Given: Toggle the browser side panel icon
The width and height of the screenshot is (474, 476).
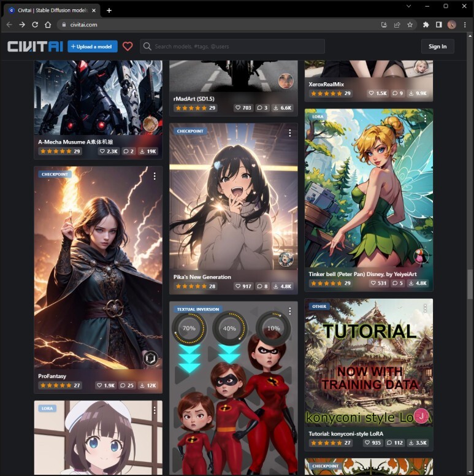Looking at the screenshot, I should [x=439, y=25].
